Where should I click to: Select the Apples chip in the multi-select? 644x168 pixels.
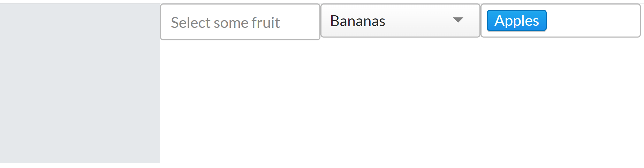[x=516, y=21]
